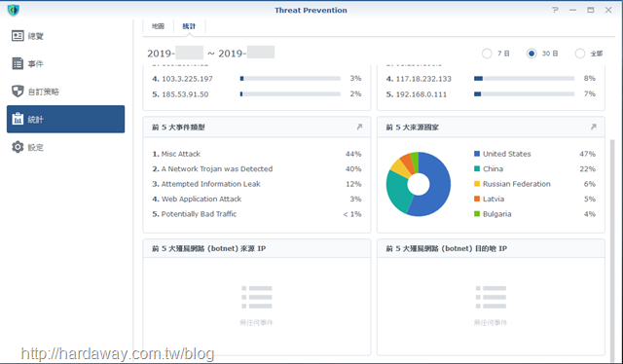Screen dimensions: 623x364
Task: Open the 設定 gear settings icon
Action: tap(18, 147)
